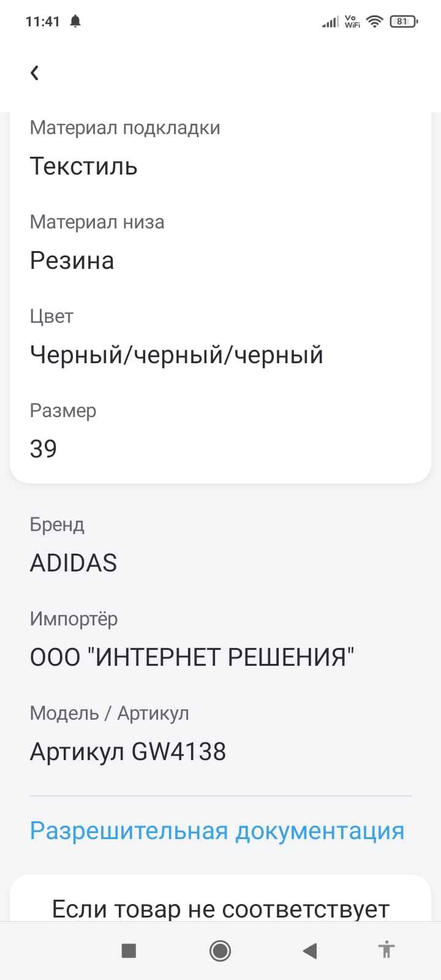
Task: Tap the battery level indicator
Action: click(x=403, y=21)
